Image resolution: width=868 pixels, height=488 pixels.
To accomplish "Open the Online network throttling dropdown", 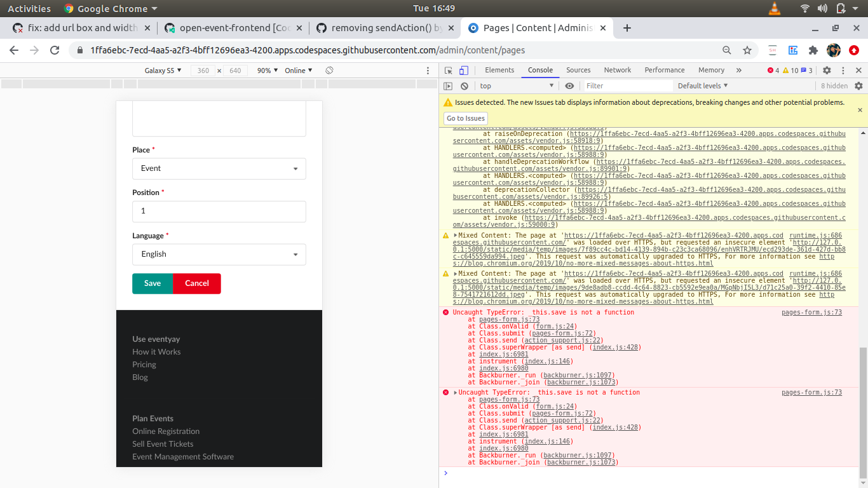I will point(299,71).
